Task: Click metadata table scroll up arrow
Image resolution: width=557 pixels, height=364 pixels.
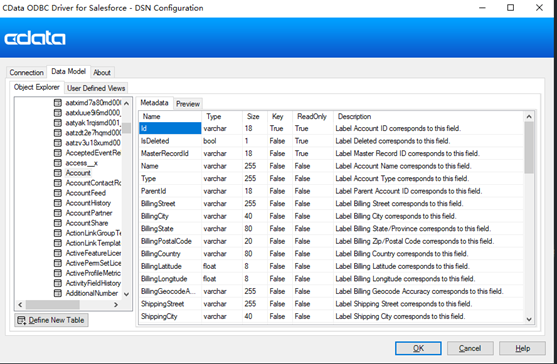Action: point(529,116)
